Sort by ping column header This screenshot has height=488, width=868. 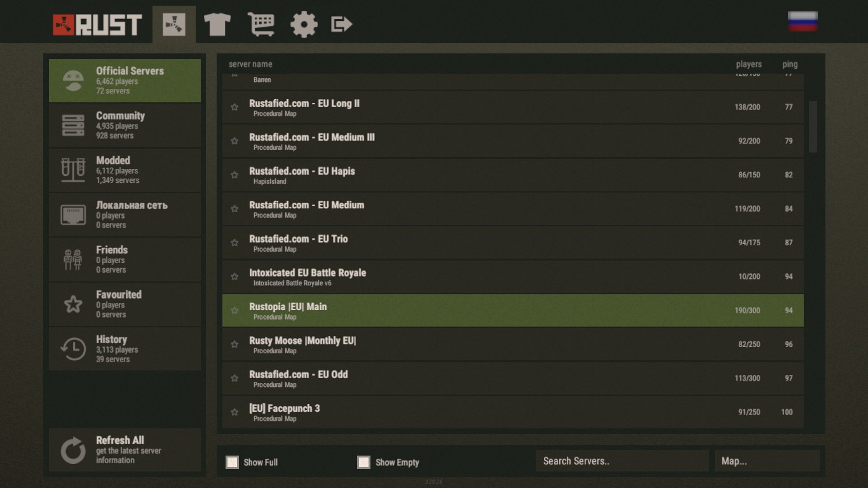[x=790, y=64]
